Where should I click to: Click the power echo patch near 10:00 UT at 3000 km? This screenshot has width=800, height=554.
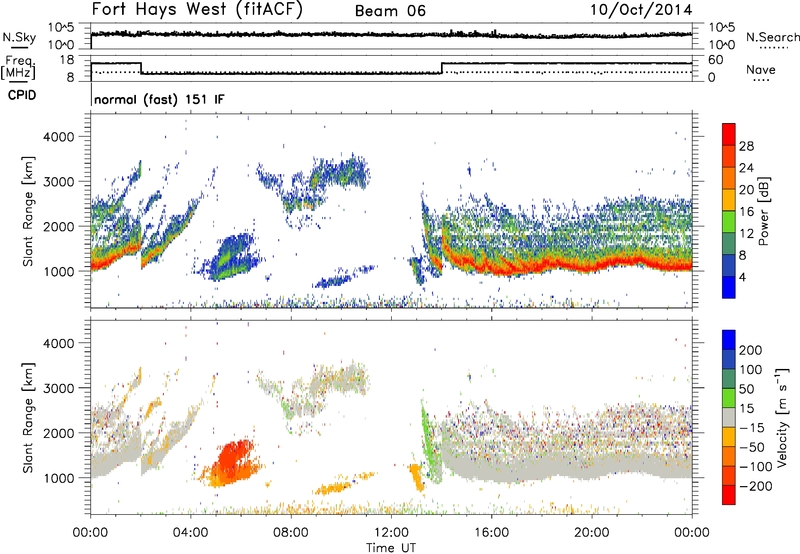(x=339, y=171)
